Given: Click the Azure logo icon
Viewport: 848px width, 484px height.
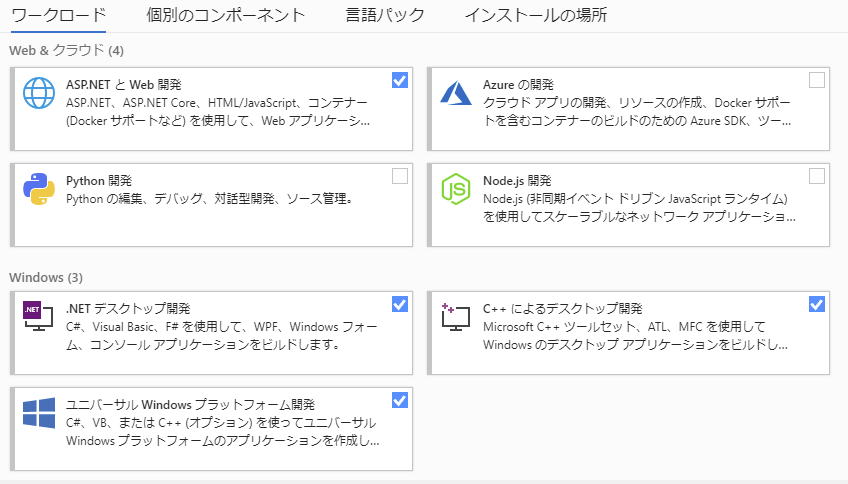Looking at the screenshot, I should 456,92.
